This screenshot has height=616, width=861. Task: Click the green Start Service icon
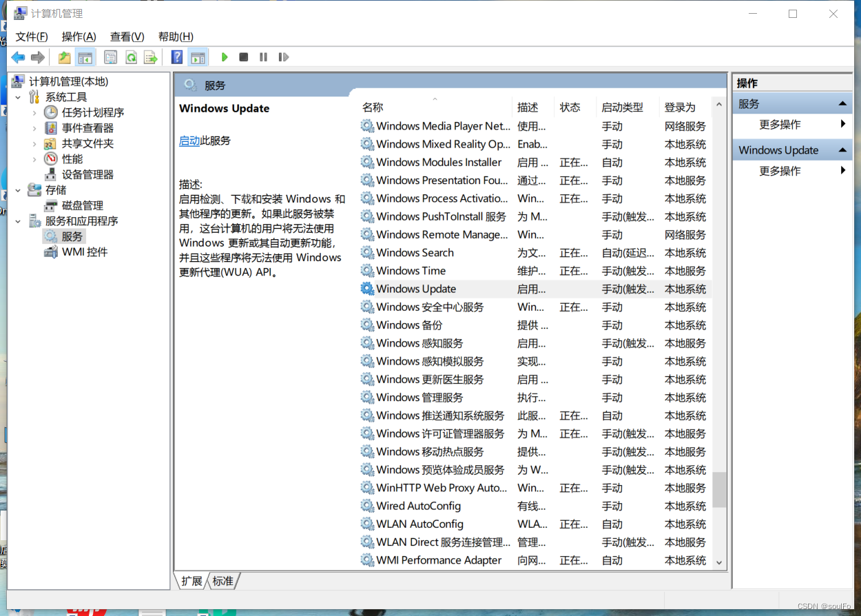pos(225,57)
